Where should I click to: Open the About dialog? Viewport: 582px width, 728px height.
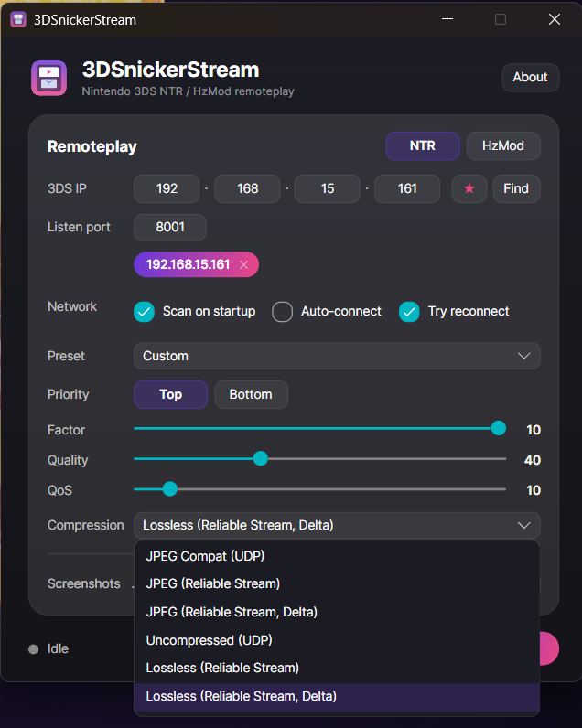530,77
